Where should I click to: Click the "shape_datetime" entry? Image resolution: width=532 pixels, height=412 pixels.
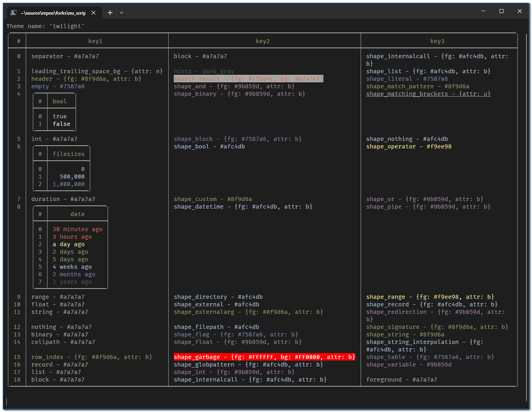[243, 207]
